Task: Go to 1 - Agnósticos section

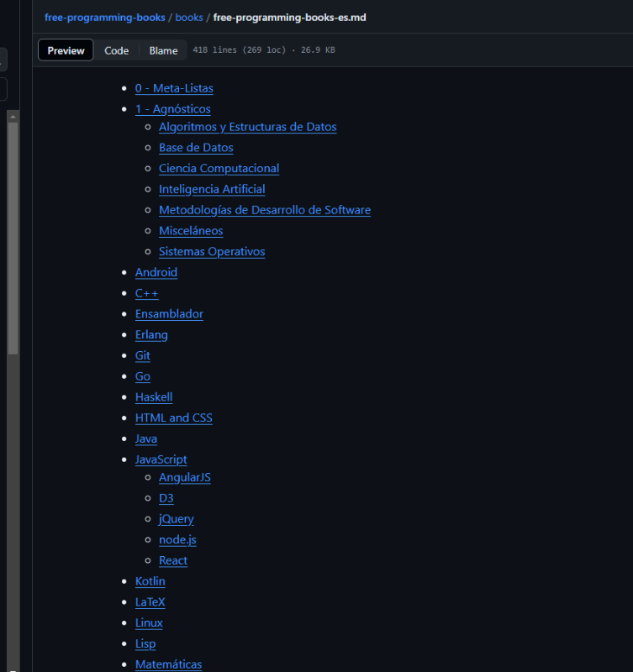Action: pos(173,109)
